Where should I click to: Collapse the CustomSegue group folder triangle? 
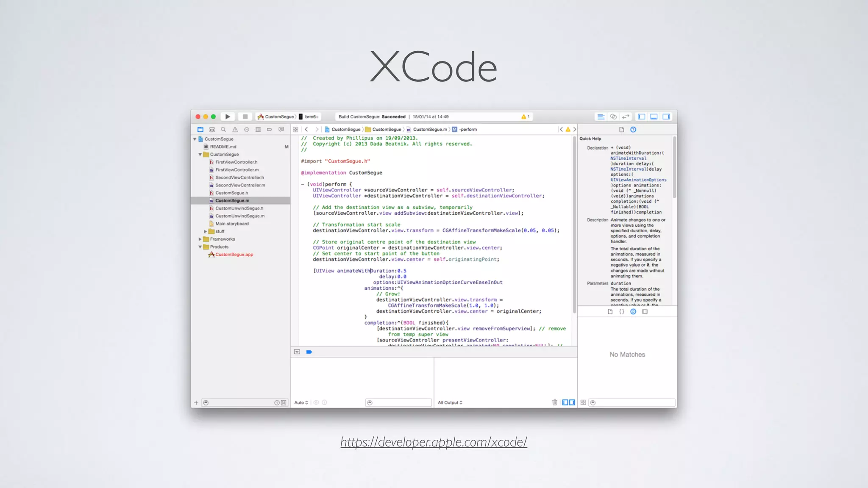click(200, 155)
